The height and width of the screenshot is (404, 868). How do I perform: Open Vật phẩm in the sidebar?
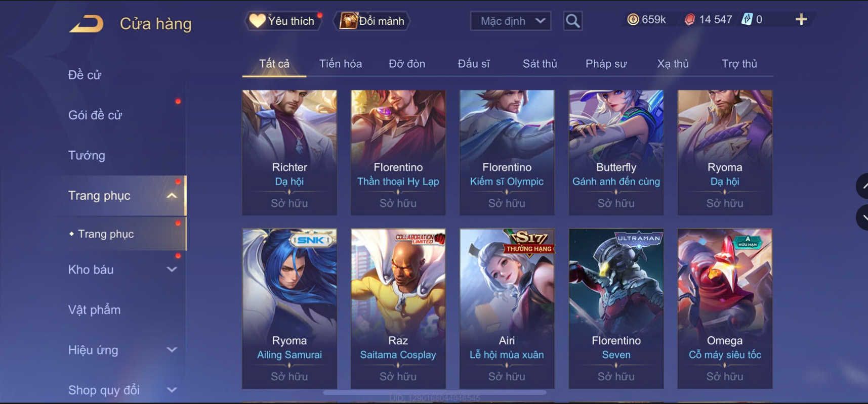[x=94, y=309]
